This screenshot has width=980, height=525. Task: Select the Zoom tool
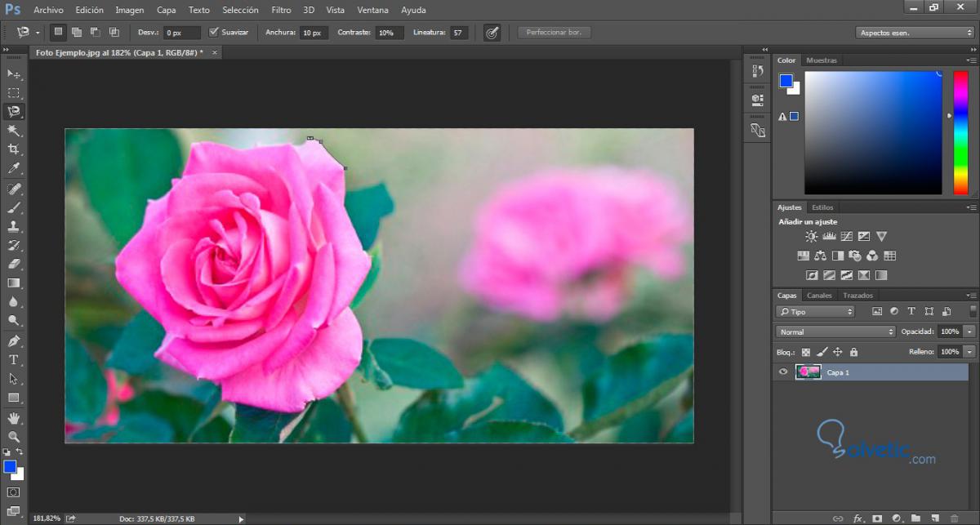[14, 436]
